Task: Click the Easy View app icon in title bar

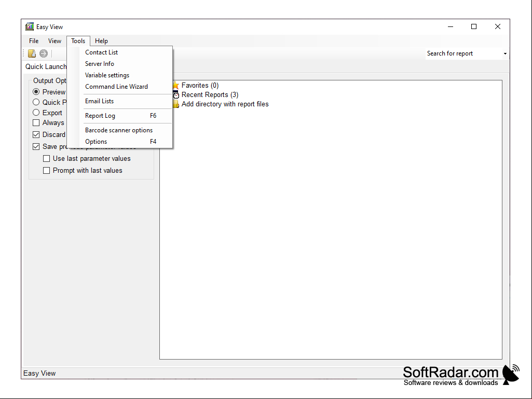Action: pos(30,26)
